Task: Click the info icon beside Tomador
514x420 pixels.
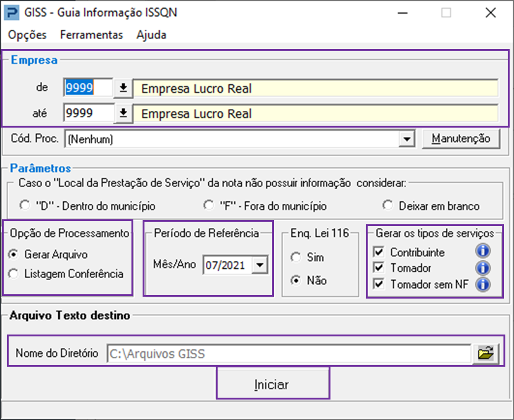Action: [482, 268]
